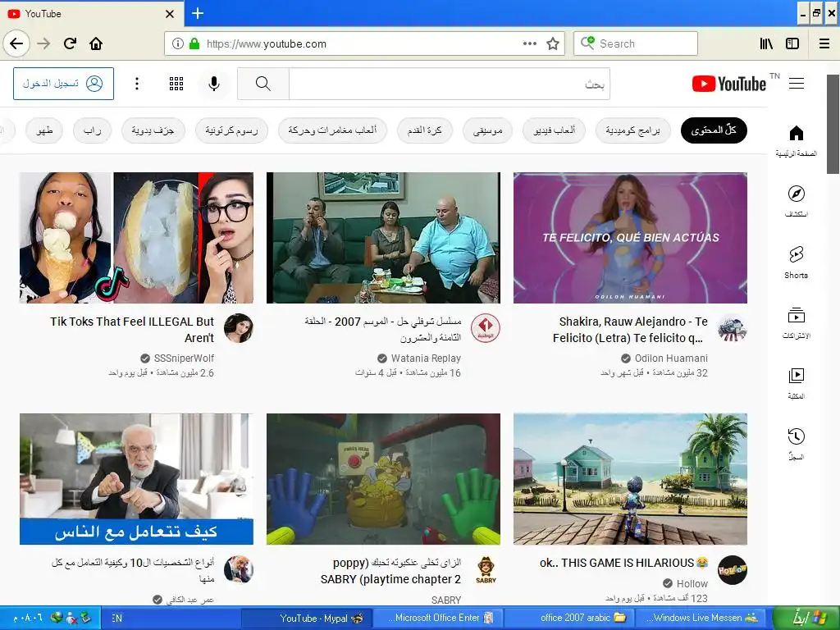Click the EN language indicator in taskbar
This screenshot has width=840, height=630.
[116, 619]
